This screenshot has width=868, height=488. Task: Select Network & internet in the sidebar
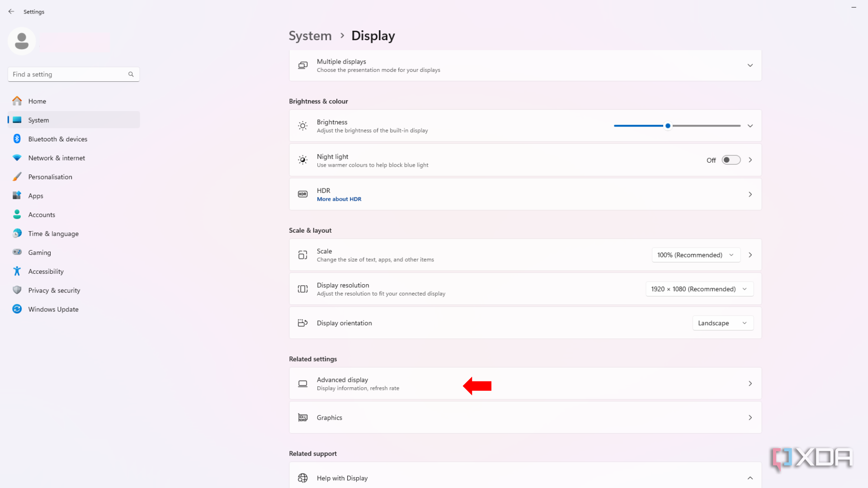tap(57, 158)
